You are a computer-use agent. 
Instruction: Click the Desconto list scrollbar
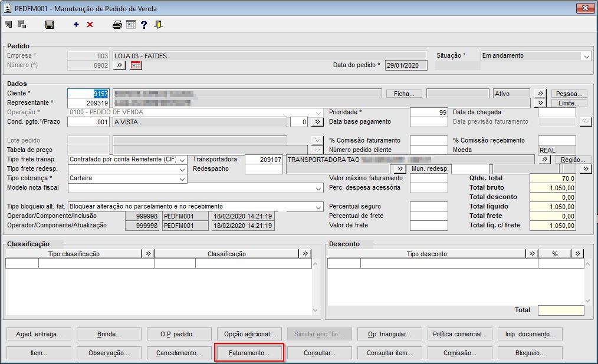coord(588,282)
